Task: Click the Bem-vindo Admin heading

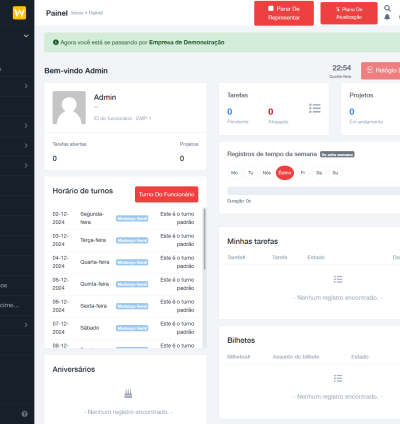Action: (76, 71)
